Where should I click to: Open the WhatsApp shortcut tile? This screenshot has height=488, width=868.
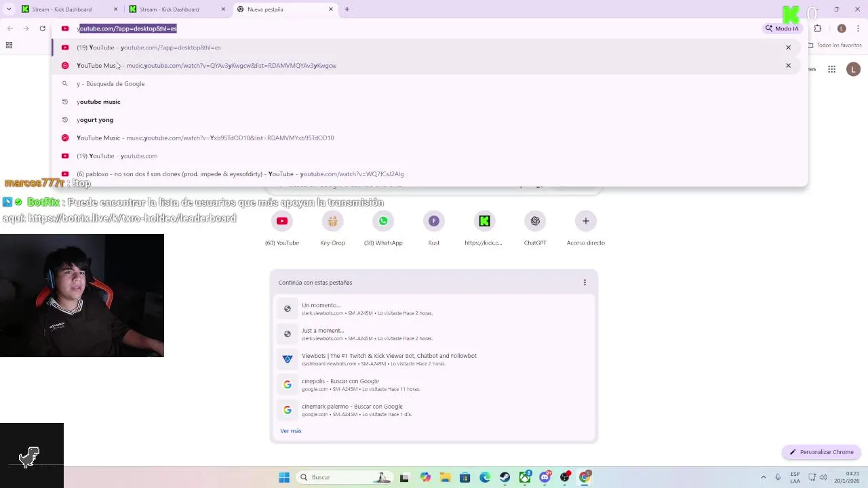[x=383, y=229]
